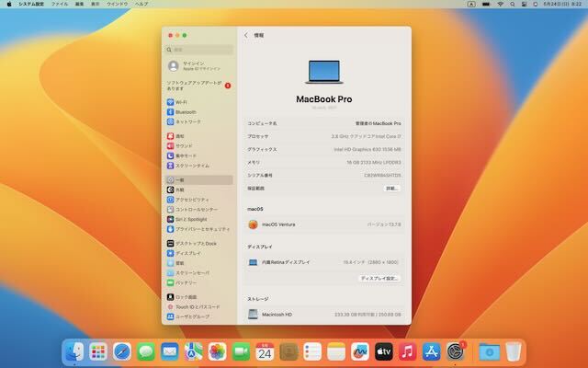Open Mail from the Dock
Viewport: 588px width, 368px height.
(170, 351)
